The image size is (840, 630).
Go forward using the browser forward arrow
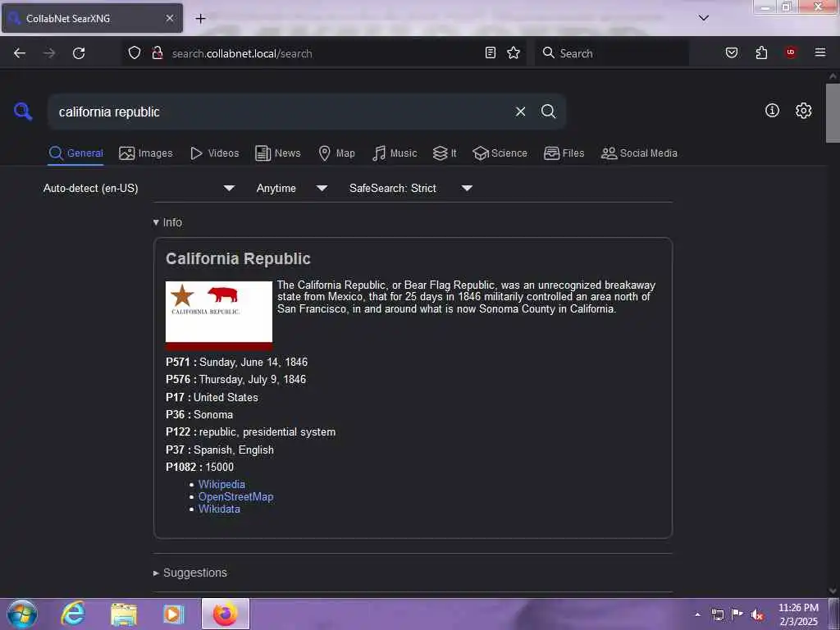coord(49,53)
